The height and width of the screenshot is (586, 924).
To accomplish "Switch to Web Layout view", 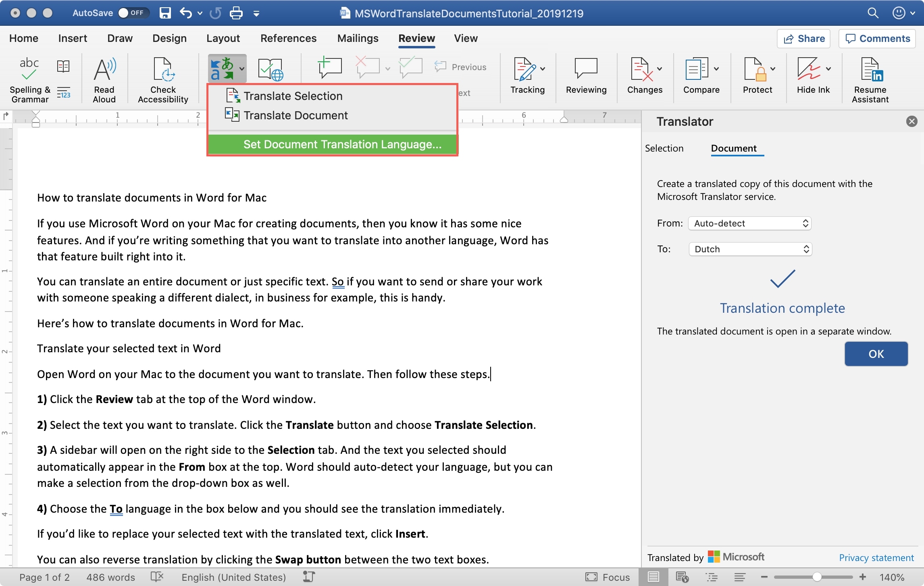I will 682,577.
